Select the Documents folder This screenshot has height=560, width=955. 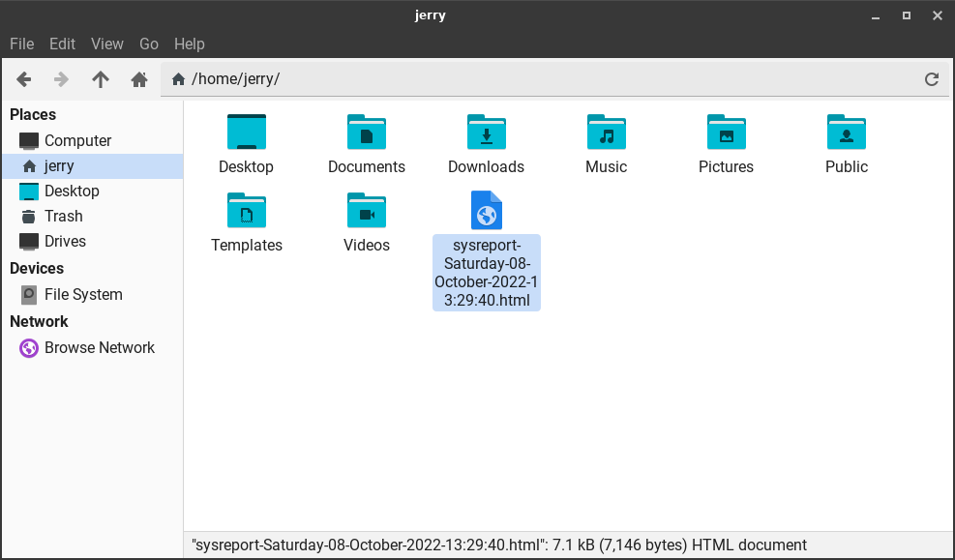coord(366,133)
